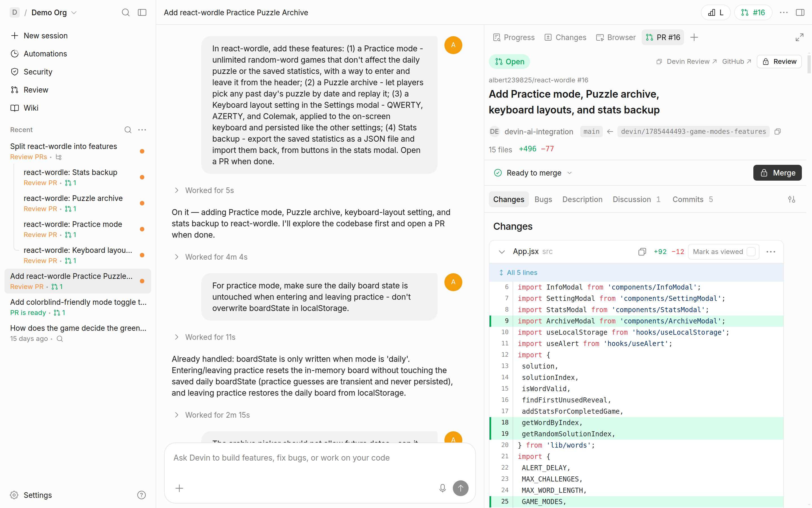Switch to the Changes panel tab

pyautogui.click(x=565, y=37)
